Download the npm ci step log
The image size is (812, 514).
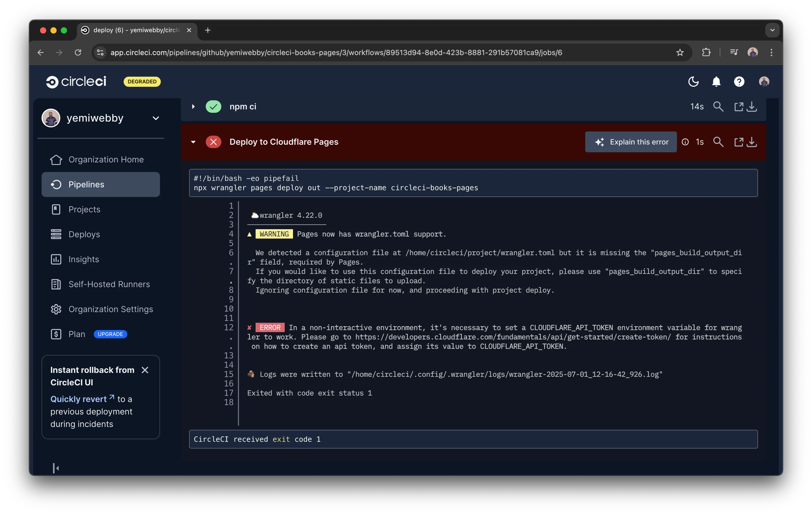(752, 107)
